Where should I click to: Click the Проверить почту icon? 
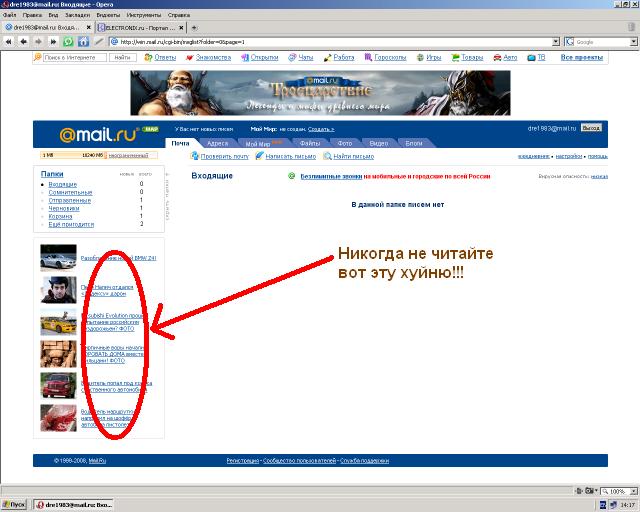195,156
